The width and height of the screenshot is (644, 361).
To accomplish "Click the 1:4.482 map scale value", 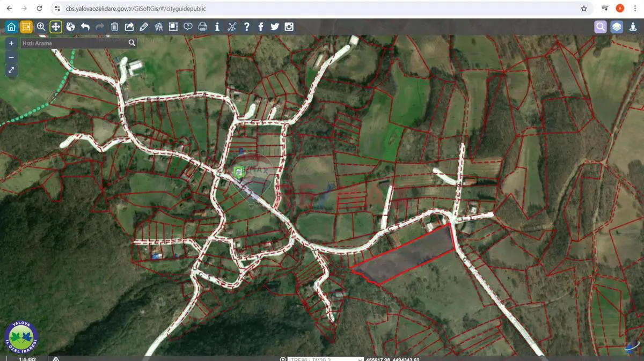I will 27,359.
